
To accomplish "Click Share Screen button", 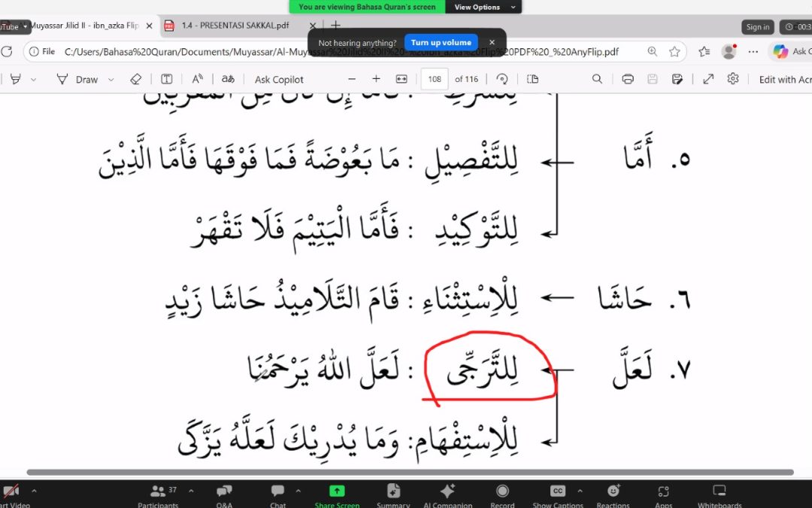I will pos(337,495).
